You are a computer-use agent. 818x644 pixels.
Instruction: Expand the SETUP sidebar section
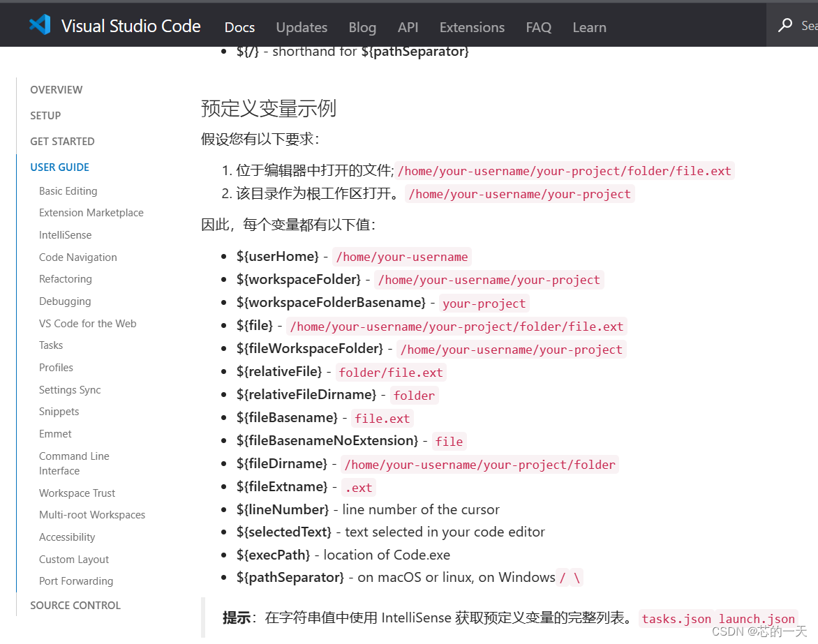45,115
